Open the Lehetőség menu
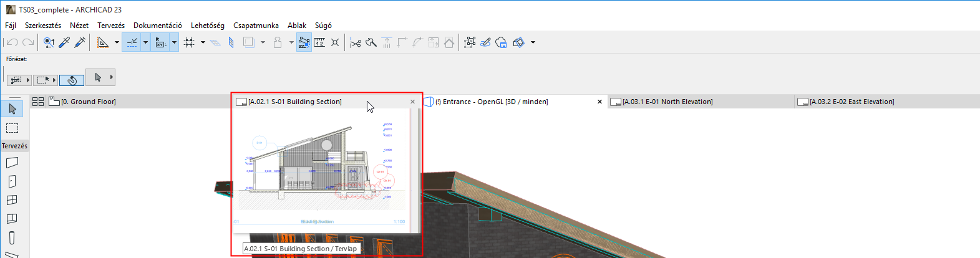This screenshot has height=258, width=980. [x=208, y=26]
